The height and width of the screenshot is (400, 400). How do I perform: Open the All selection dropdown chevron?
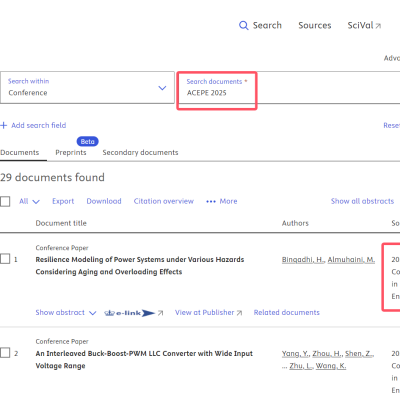(36, 202)
